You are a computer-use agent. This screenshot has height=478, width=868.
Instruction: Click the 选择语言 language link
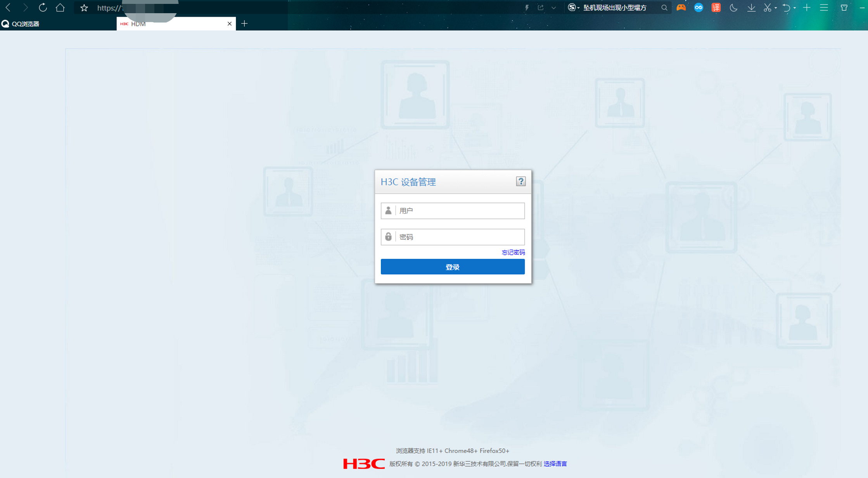click(555, 464)
